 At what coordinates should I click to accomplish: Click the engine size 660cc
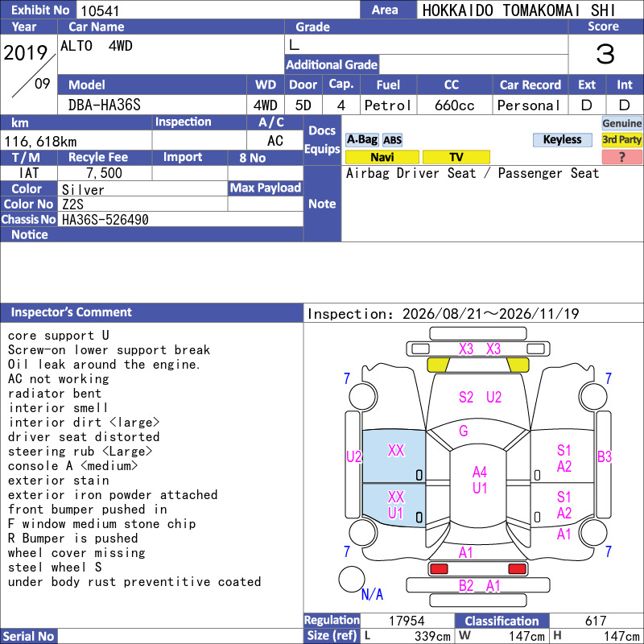[x=455, y=105]
